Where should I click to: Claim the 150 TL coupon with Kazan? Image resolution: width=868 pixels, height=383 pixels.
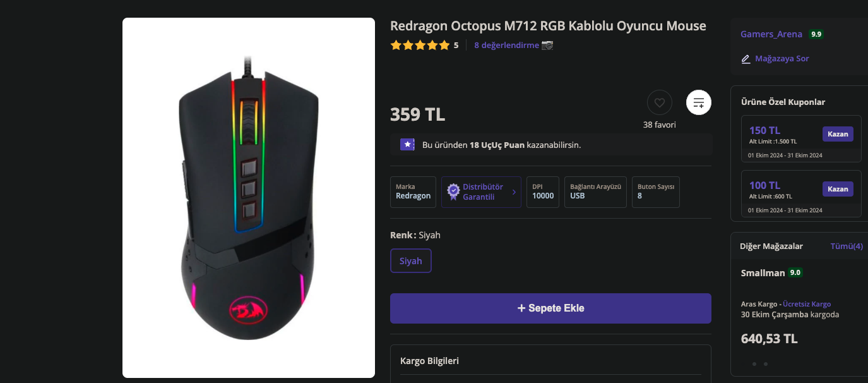point(838,134)
